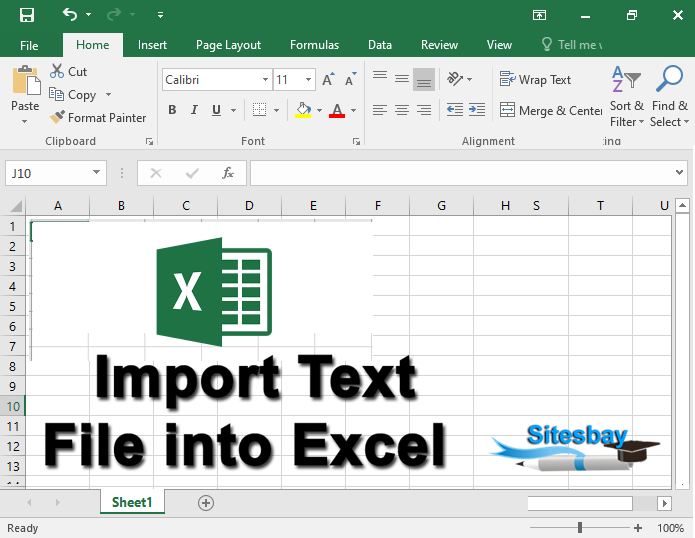
Task: Select Middle Align icon
Action: 402,79
